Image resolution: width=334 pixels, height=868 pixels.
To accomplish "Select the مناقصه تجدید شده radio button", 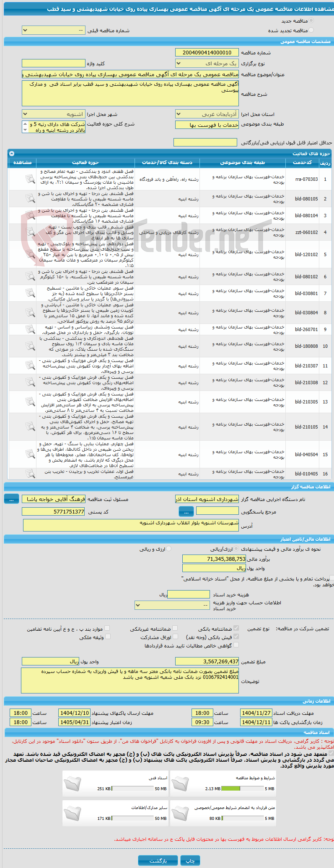I will click(x=311, y=30).
